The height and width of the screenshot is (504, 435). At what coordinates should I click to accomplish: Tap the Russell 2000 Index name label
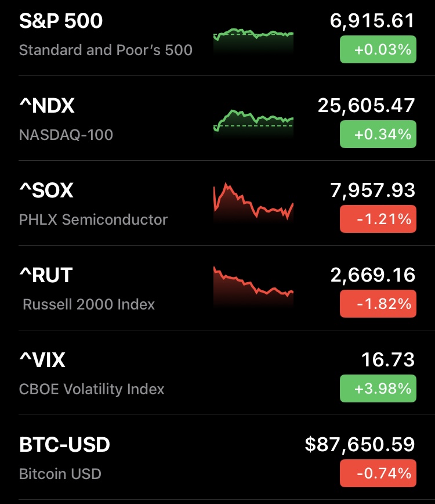point(89,304)
